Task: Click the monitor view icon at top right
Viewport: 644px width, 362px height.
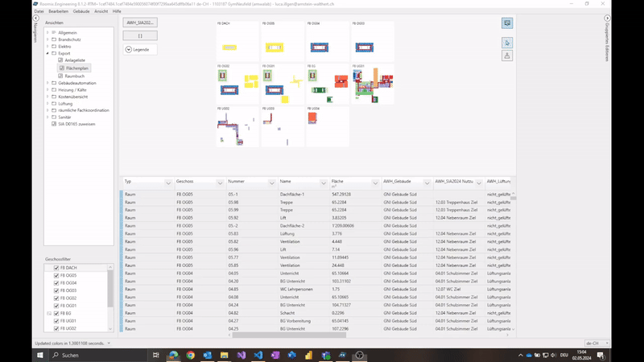Action: click(506, 23)
